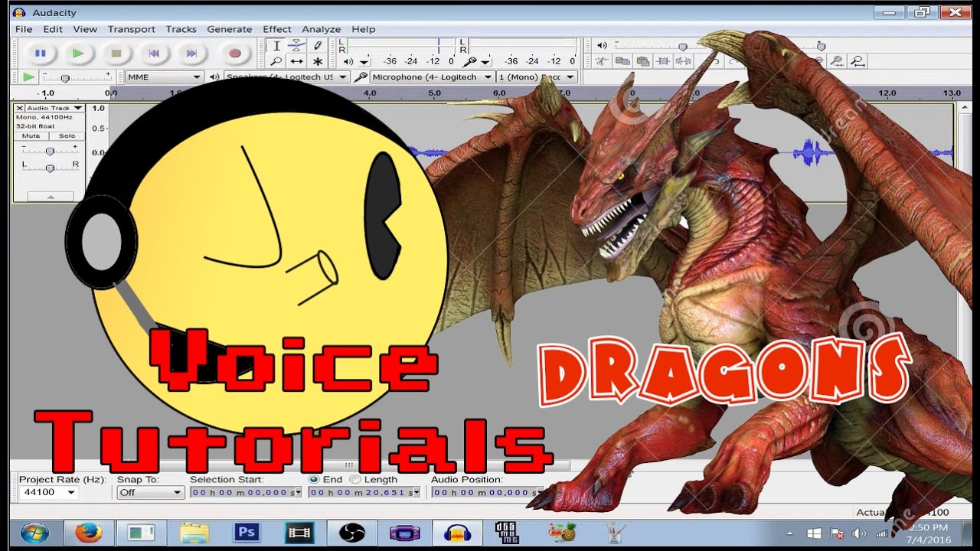Select the Envelope tool
Screen dimensions: 980x551
pos(297,46)
